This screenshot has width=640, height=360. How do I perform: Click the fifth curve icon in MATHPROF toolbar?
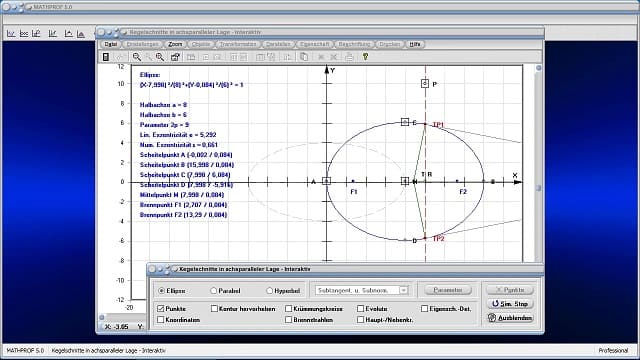point(68,34)
